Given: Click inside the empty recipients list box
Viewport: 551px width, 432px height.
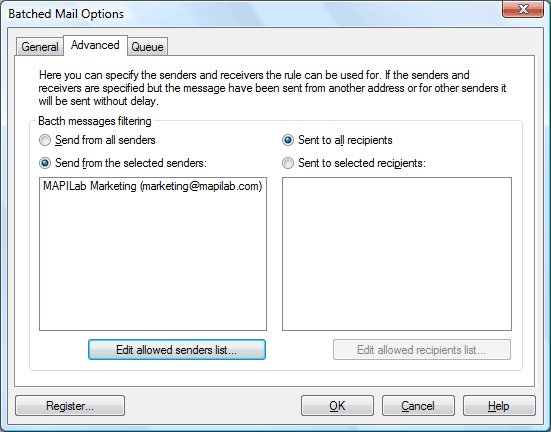Looking at the screenshot, I should click(x=397, y=254).
